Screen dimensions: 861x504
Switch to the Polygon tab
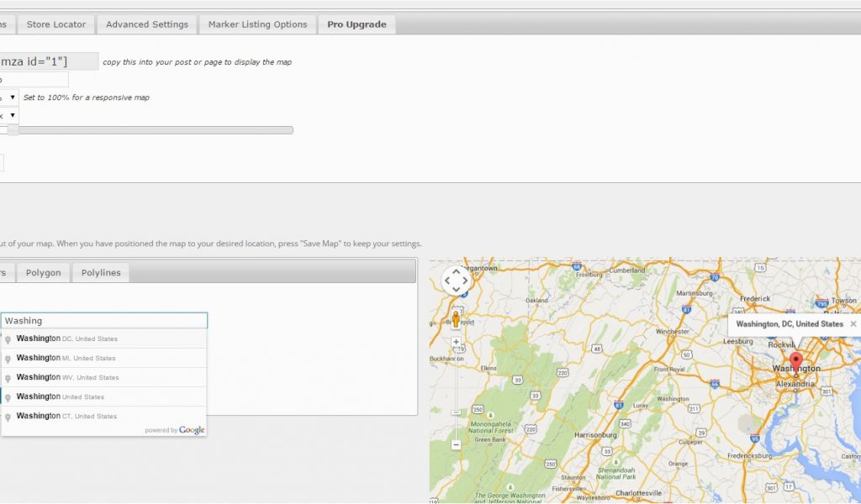44,272
